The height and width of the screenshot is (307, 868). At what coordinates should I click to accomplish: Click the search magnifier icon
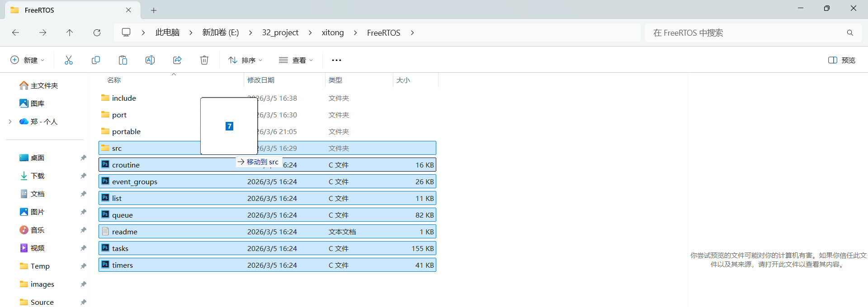(x=850, y=33)
